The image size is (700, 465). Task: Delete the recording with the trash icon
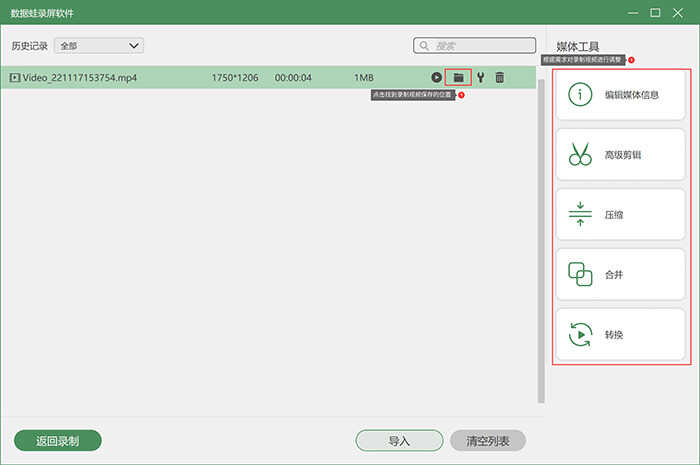click(500, 77)
